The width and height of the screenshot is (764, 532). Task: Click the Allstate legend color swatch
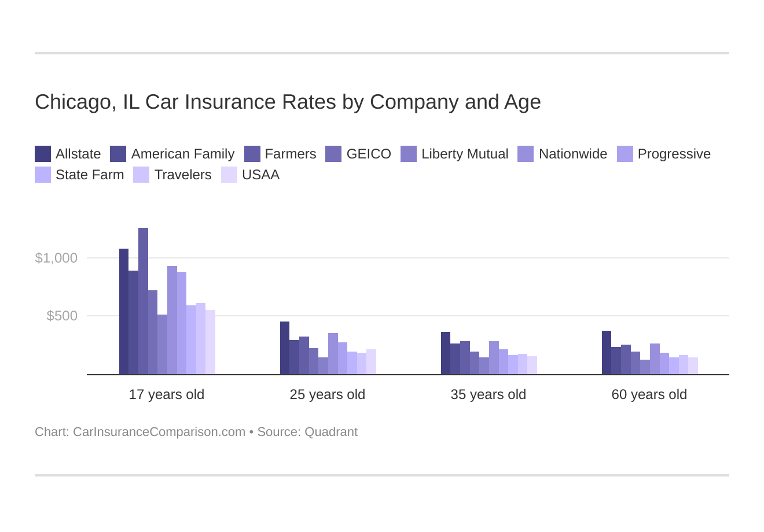(x=43, y=154)
